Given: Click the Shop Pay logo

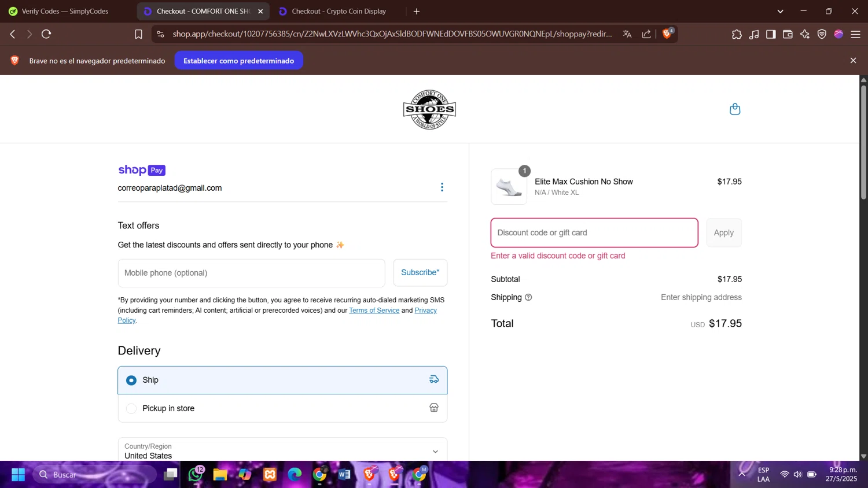Looking at the screenshot, I should [142, 170].
